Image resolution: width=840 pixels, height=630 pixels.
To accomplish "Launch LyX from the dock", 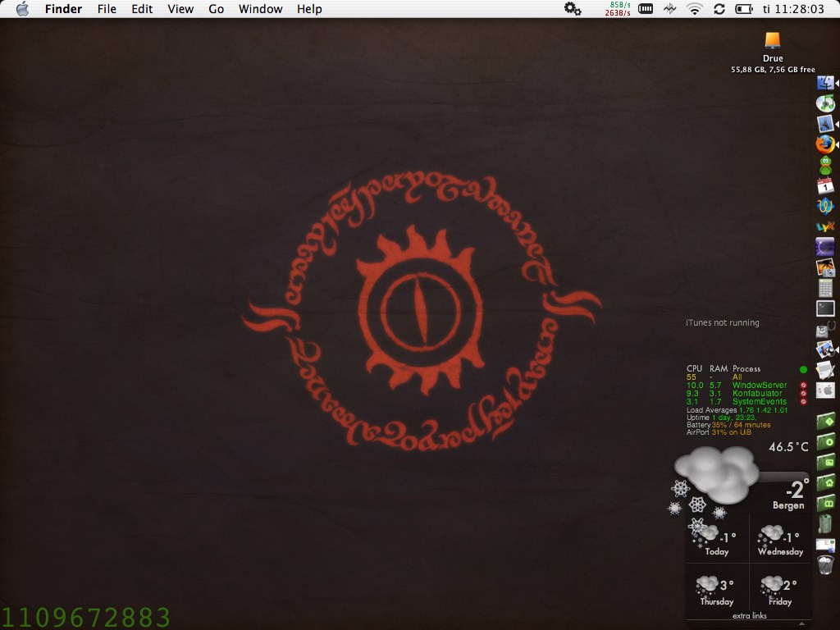I will coord(825,226).
